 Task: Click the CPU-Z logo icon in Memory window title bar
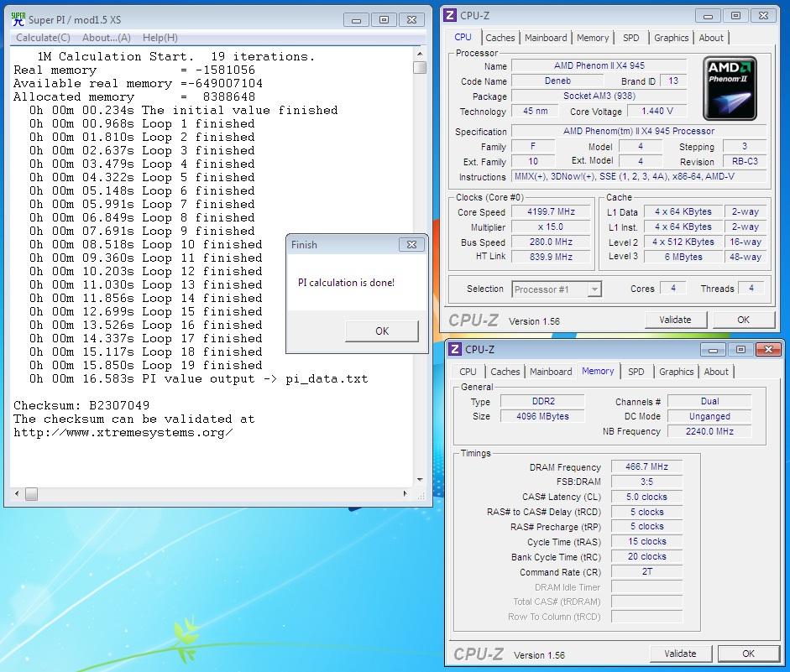[455, 349]
